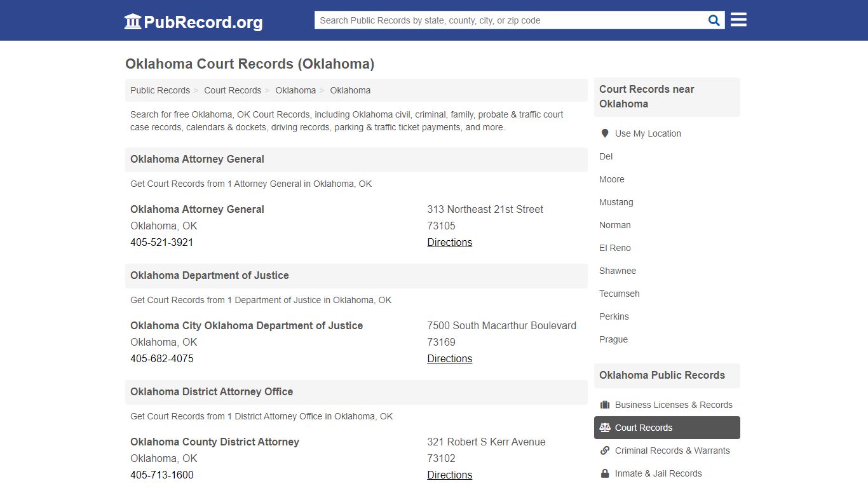Click the magnifier search icon
Viewport: 868px width, 488px height.
coord(714,20)
